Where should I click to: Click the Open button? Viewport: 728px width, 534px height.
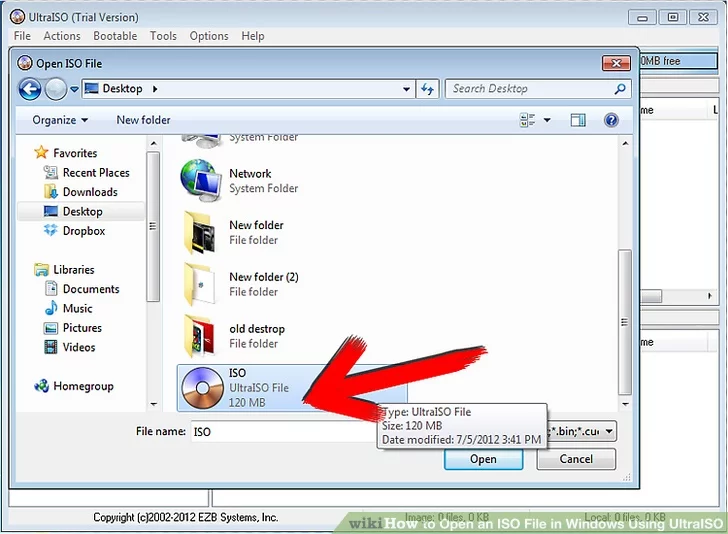483,459
